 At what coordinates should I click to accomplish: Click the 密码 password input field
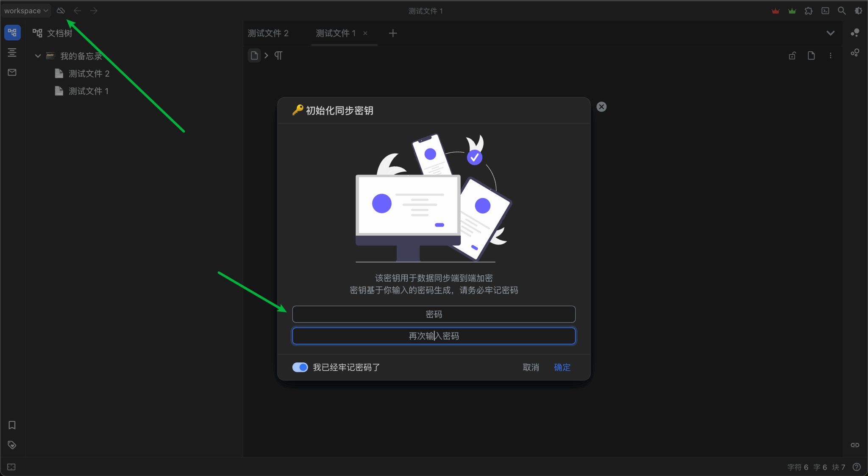(x=434, y=314)
